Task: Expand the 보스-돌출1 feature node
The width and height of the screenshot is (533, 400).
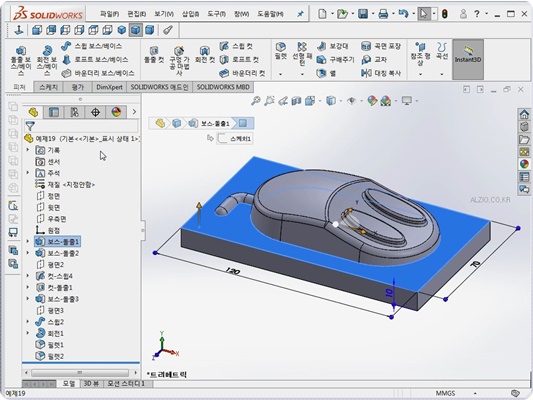Action: [x=28, y=241]
